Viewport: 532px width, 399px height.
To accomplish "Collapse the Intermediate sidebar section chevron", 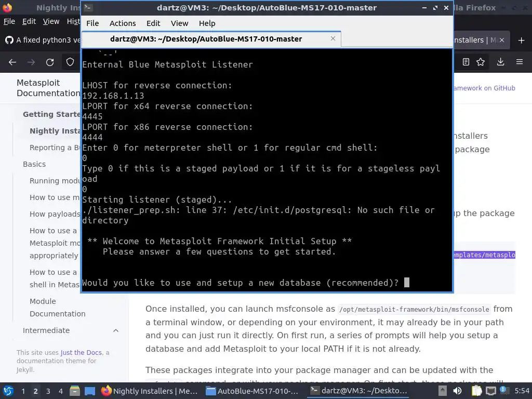I will 116,330.
